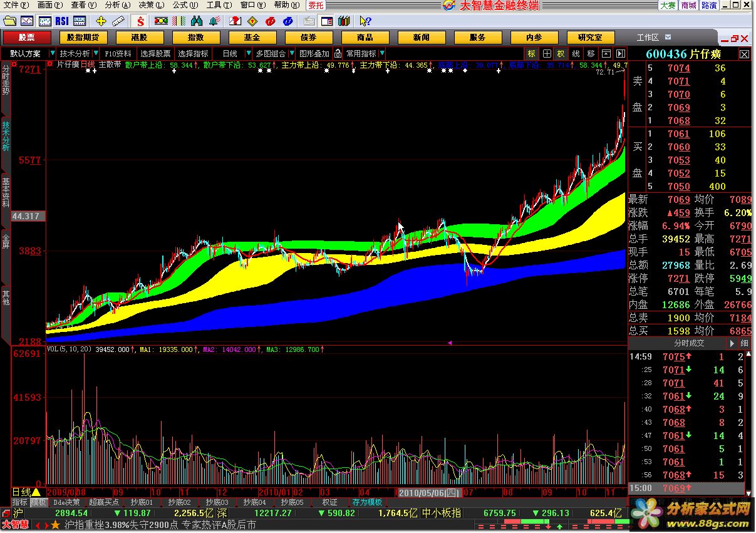756x533 pixels.
Task: Click the yellow triangle next to 日线 label
Action: [x=36, y=492]
